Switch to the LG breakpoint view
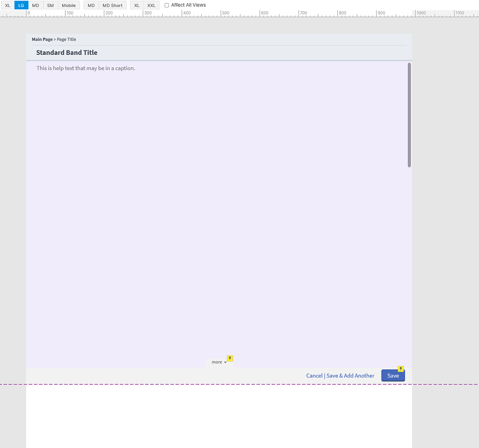479x448 pixels. [x=21, y=5]
